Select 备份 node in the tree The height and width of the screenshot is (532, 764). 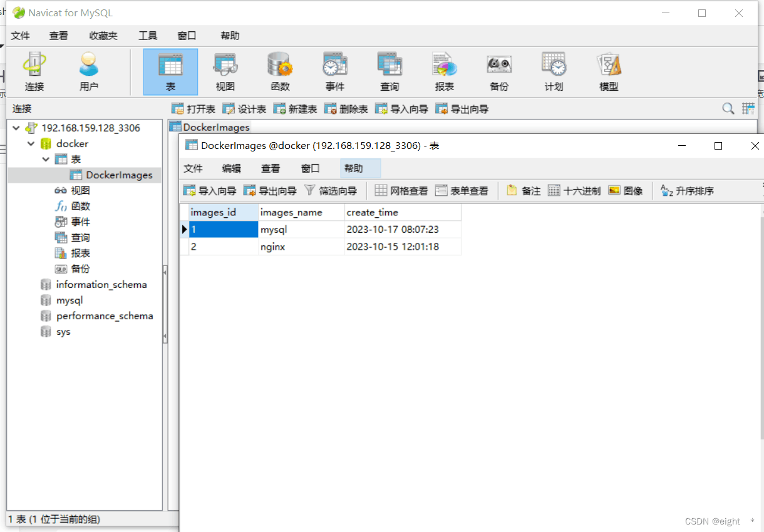[x=72, y=269]
